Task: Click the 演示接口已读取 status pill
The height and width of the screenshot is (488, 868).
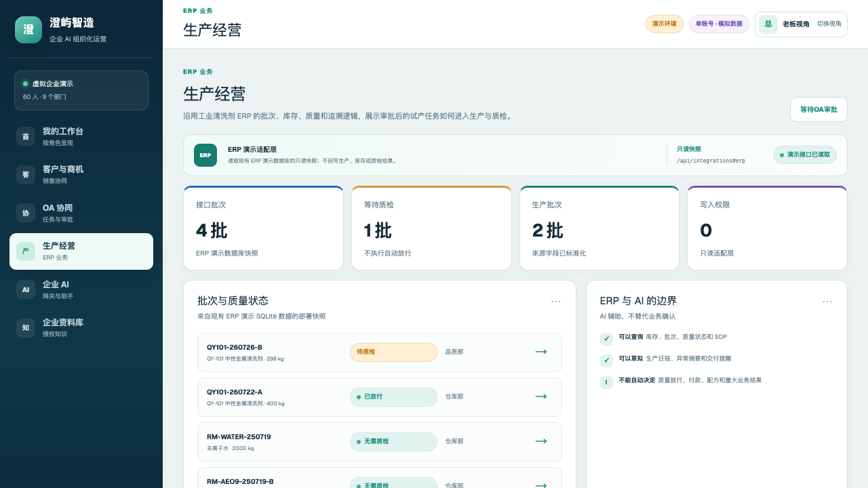Action: 805,155
